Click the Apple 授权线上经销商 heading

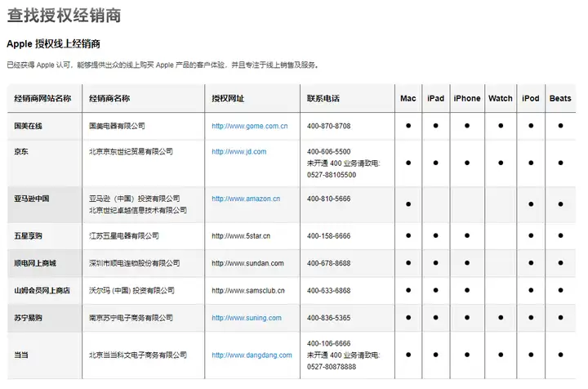(53, 44)
